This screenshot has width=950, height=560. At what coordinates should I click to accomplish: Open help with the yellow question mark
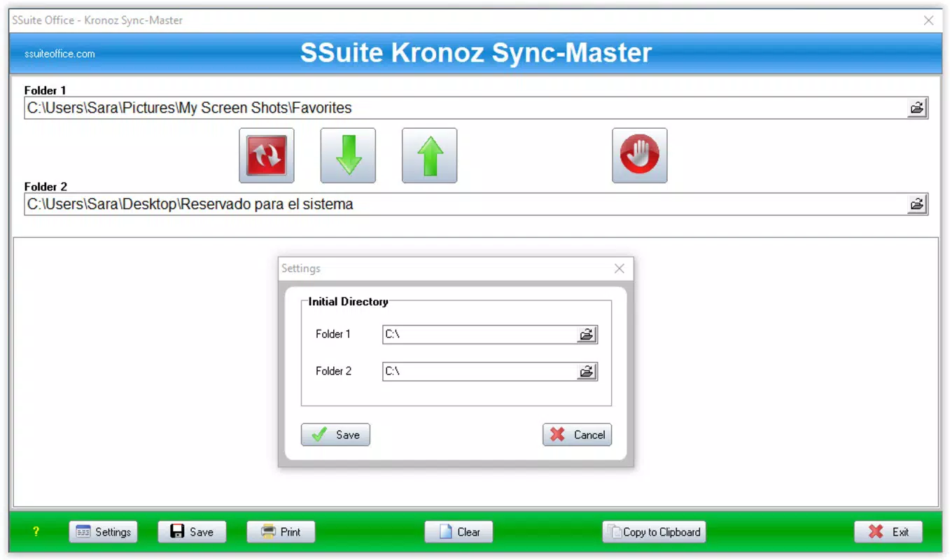point(36,532)
